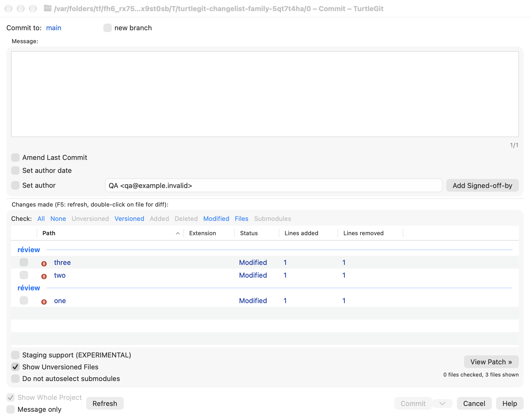
Task: Open the Commit button dropdown arrow
Action: click(x=442, y=403)
